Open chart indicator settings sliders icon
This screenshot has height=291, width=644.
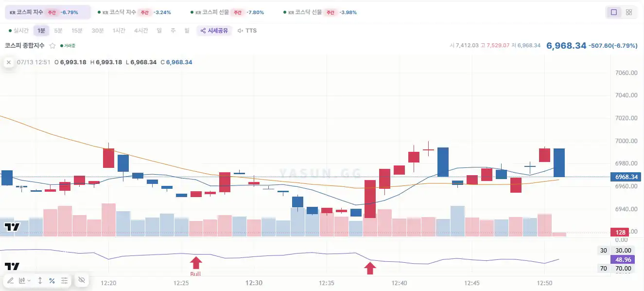pos(65,280)
